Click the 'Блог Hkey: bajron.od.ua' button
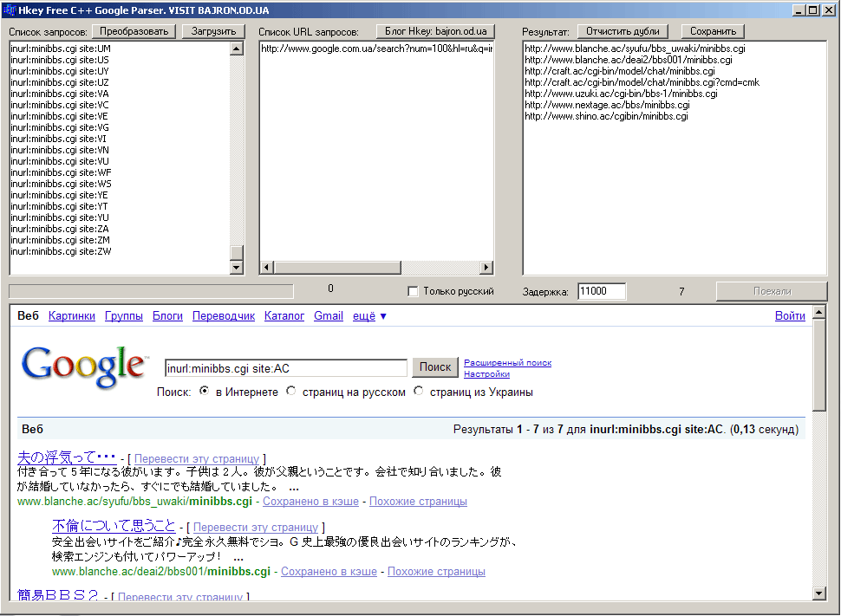The width and height of the screenshot is (841, 616). click(435, 32)
